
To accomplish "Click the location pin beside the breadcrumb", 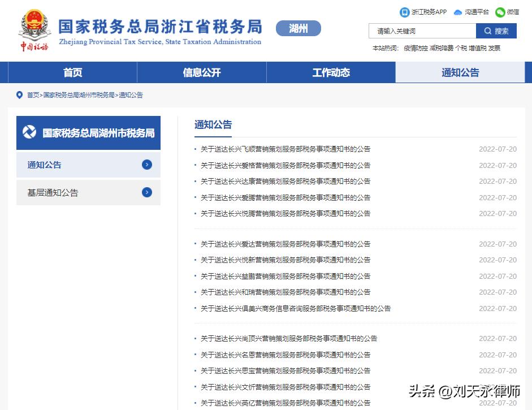I will (x=19, y=95).
